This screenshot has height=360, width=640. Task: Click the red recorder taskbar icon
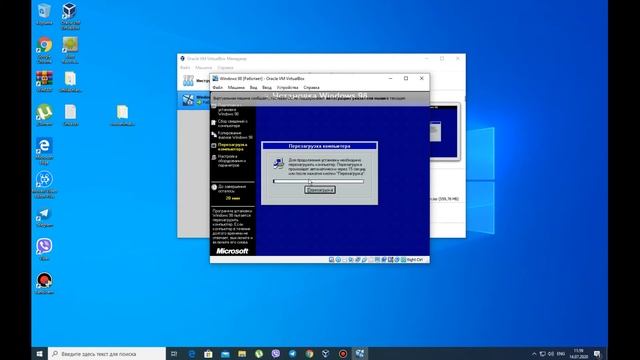[343, 353]
